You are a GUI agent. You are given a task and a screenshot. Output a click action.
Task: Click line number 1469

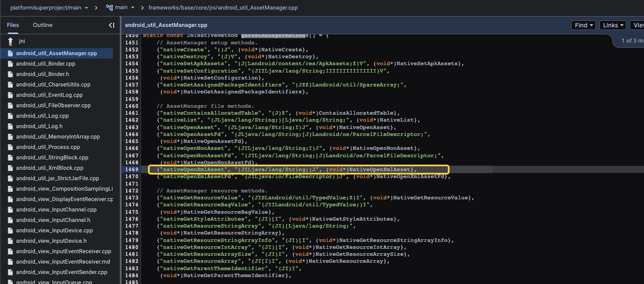coord(131,170)
